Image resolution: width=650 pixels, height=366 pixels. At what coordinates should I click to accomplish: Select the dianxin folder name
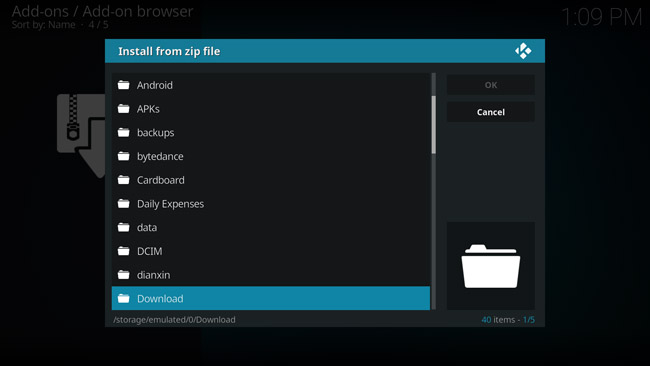(x=153, y=275)
